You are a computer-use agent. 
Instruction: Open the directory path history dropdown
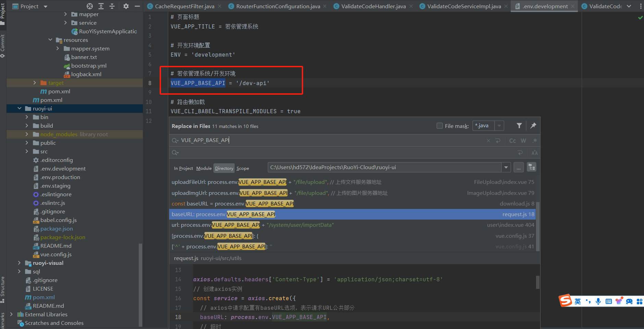pos(506,167)
